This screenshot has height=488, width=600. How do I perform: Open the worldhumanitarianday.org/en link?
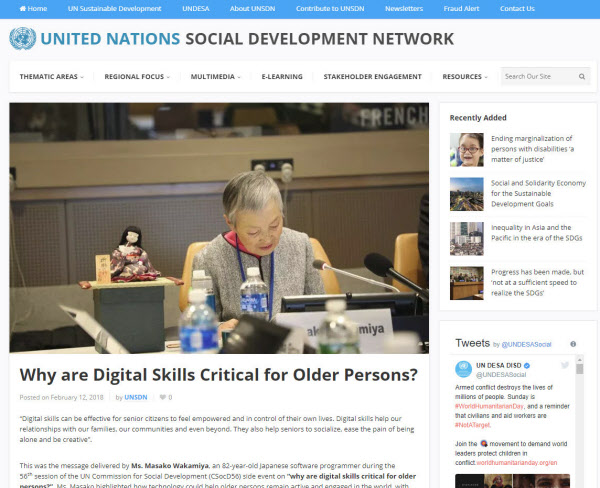pyautogui.click(x=517, y=463)
